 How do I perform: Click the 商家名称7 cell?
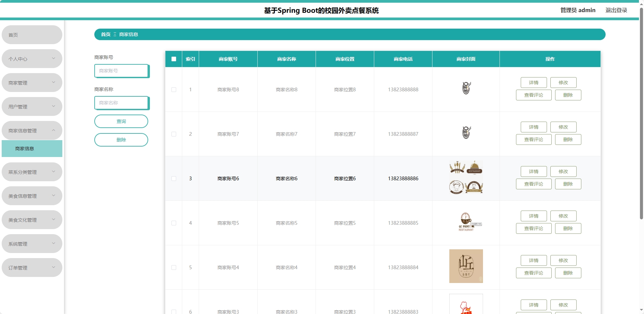(287, 134)
